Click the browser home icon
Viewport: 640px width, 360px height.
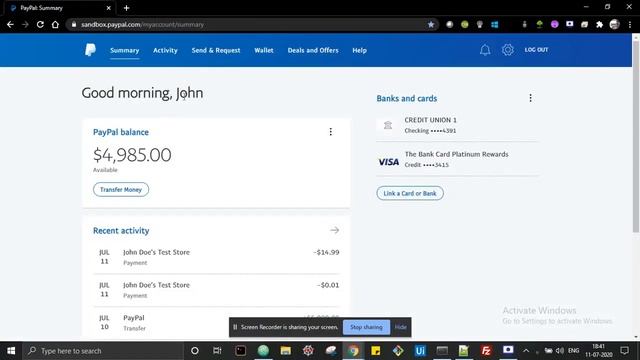coord(55,24)
